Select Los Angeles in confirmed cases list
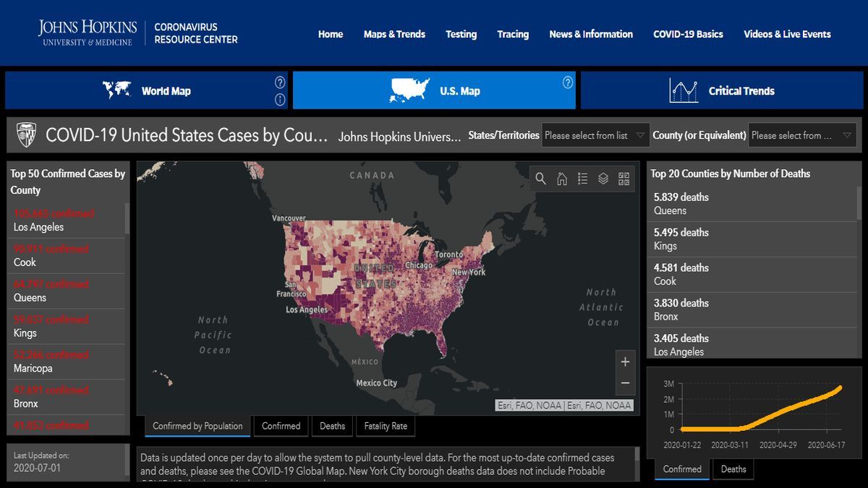Screen dimensions: 868x488 [66, 220]
